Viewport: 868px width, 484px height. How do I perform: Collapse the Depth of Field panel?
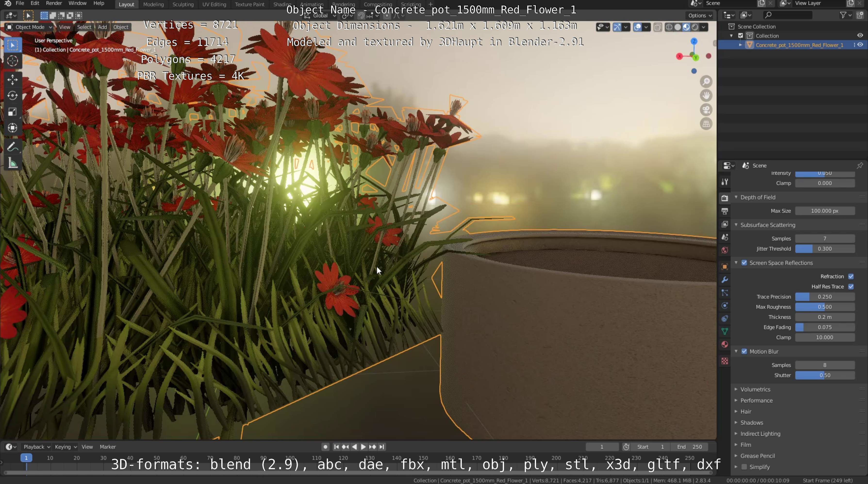(x=758, y=197)
